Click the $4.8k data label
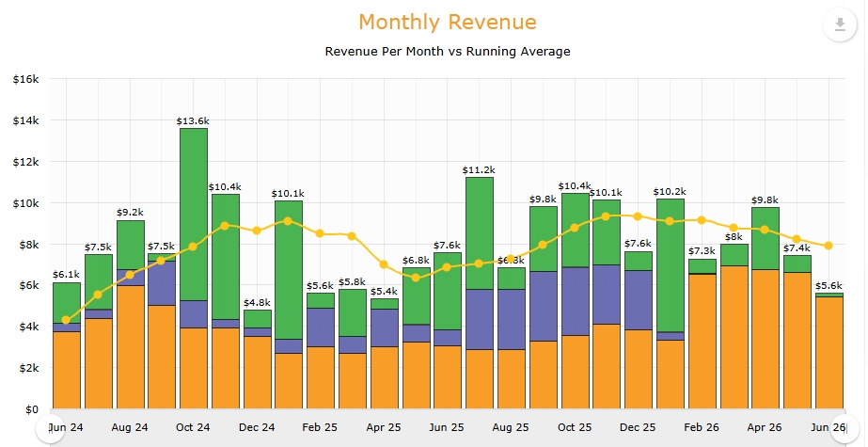Viewport: 868px width, 447px height. coord(258,302)
